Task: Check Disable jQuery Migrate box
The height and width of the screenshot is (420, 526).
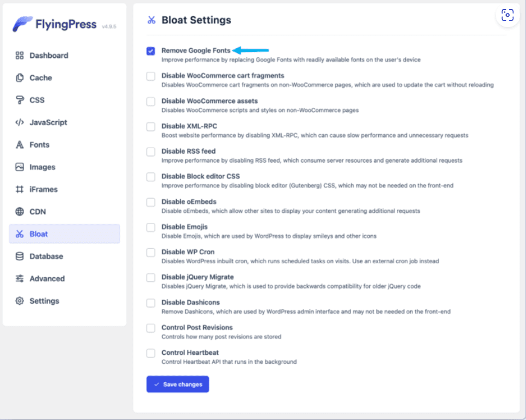Action: pyautogui.click(x=151, y=278)
